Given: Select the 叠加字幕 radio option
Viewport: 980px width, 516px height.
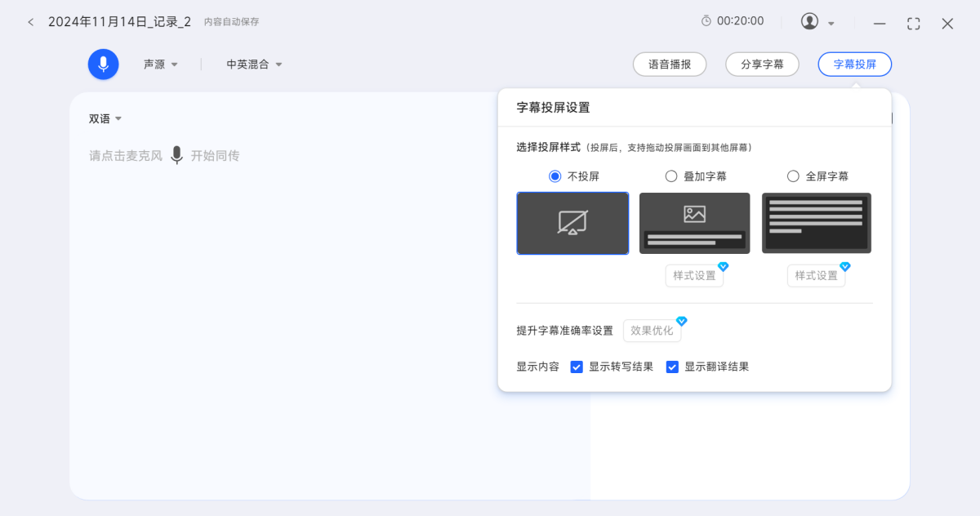Looking at the screenshot, I should 671,176.
